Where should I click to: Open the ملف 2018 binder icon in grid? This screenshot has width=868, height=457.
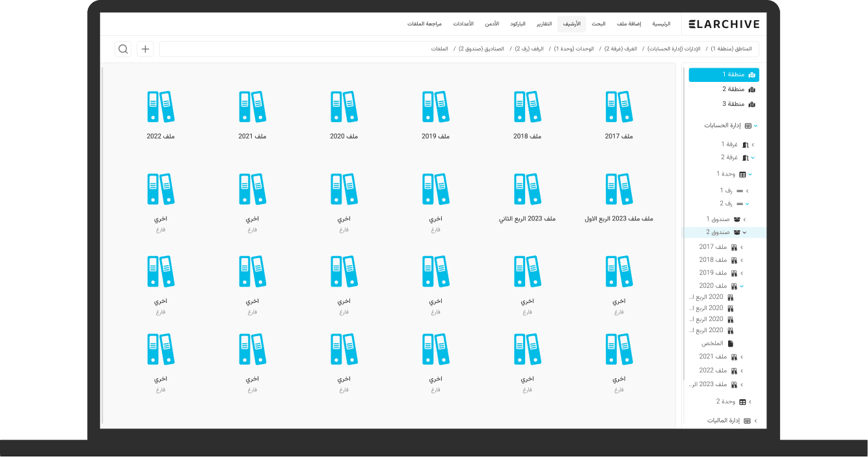point(528,107)
